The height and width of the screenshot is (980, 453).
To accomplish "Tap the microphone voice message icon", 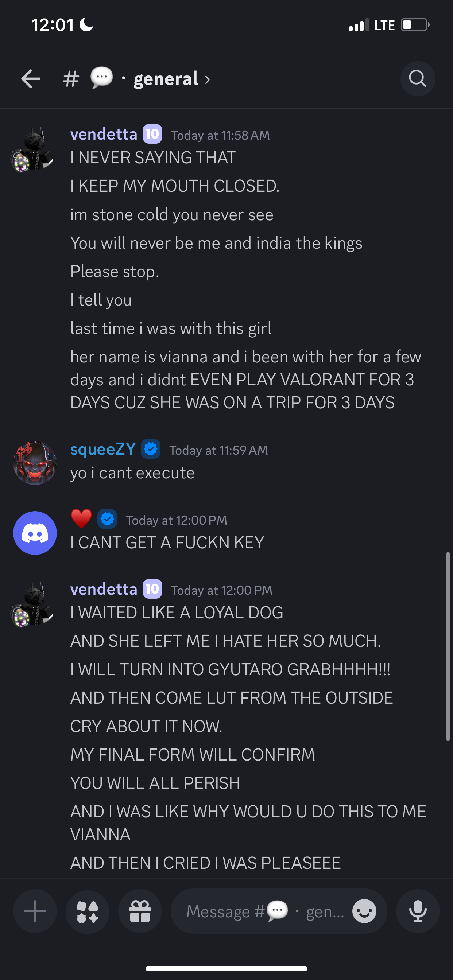I will click(x=418, y=911).
